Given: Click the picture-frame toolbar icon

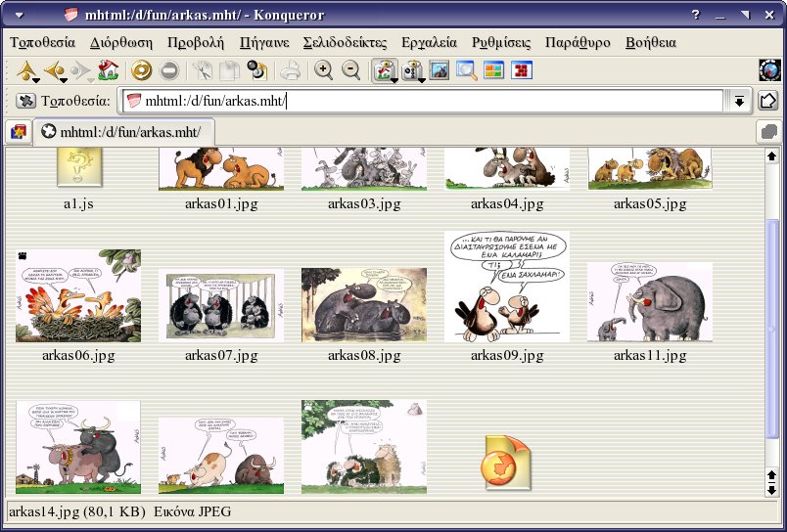Looking at the screenshot, I should click(440, 70).
